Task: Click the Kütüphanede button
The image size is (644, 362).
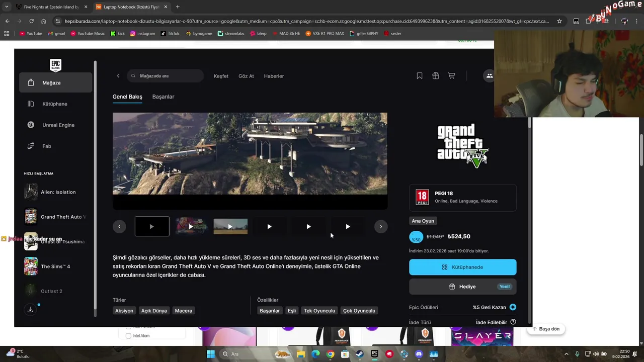Action: click(462, 267)
